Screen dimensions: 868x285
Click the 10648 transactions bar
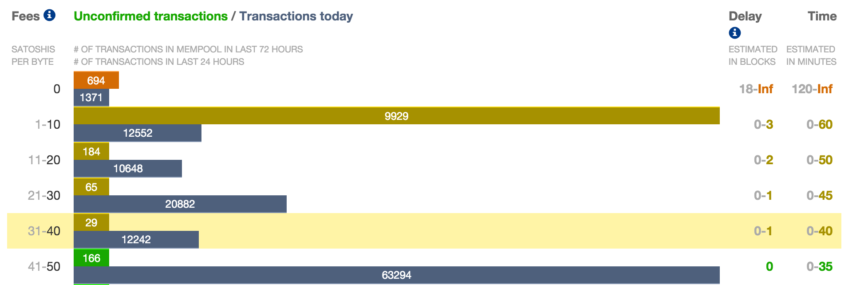pos(127,169)
